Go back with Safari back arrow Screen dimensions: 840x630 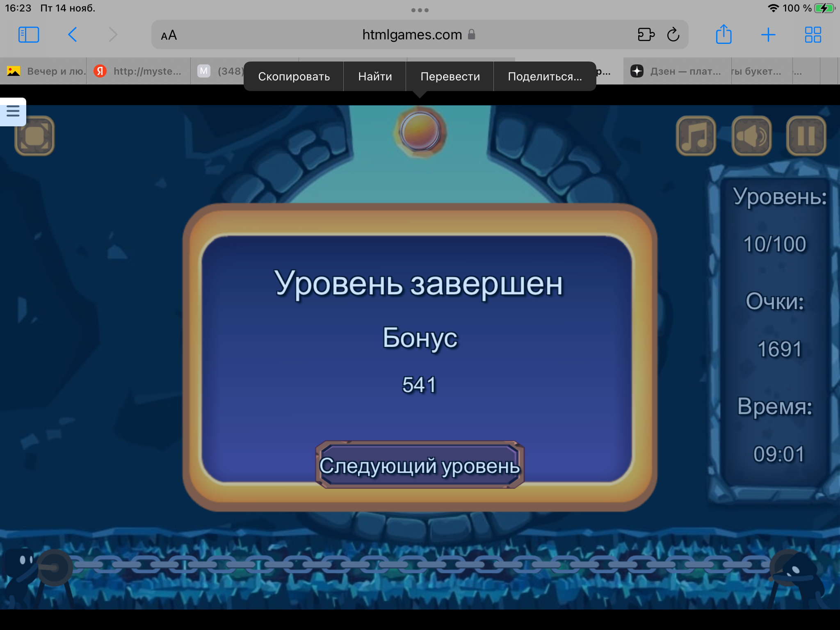pos(73,35)
